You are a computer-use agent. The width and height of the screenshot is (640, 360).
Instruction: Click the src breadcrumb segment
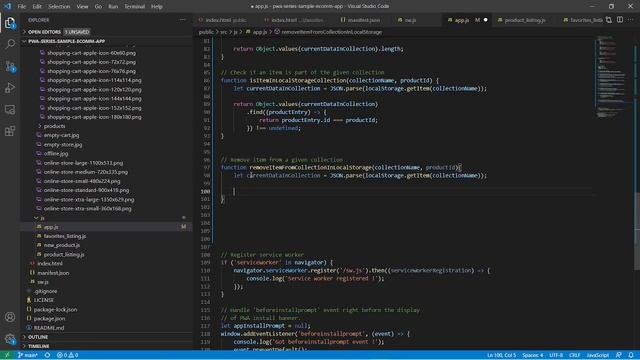[224, 32]
